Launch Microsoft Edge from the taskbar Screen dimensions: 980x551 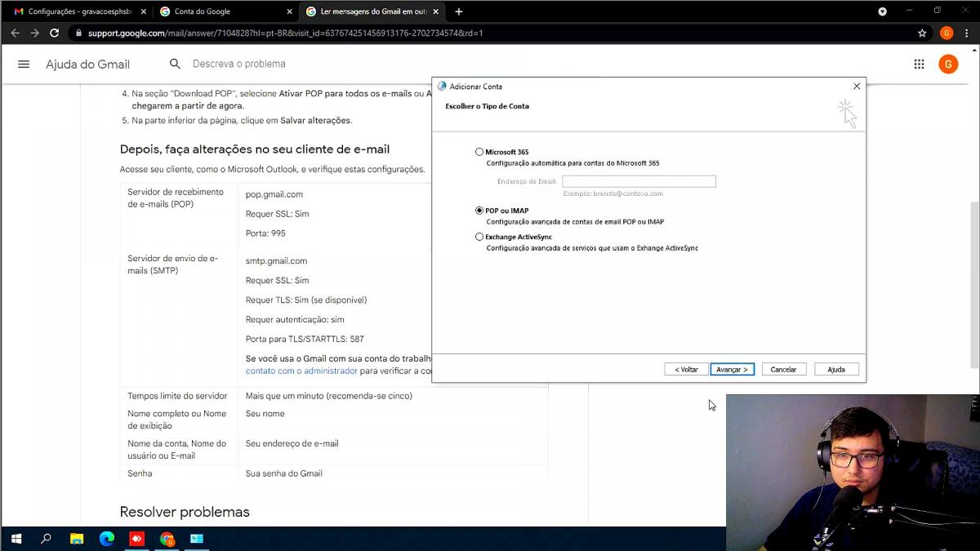tap(107, 539)
